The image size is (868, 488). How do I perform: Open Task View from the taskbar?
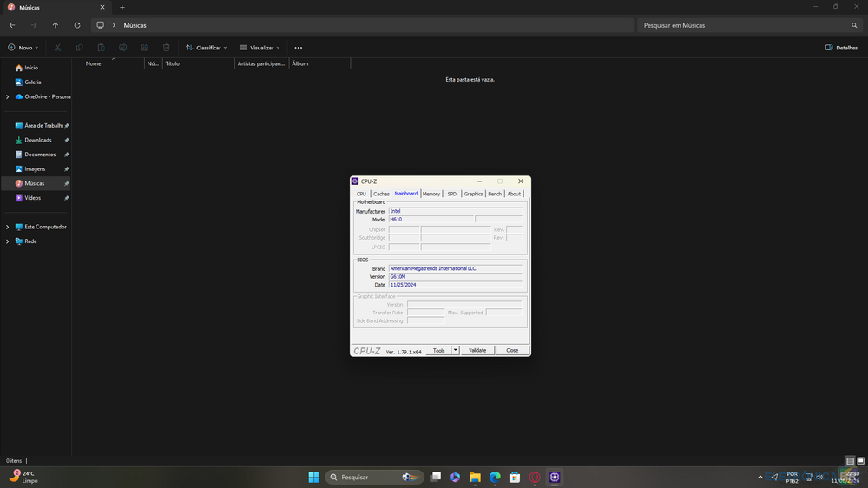coord(436,477)
